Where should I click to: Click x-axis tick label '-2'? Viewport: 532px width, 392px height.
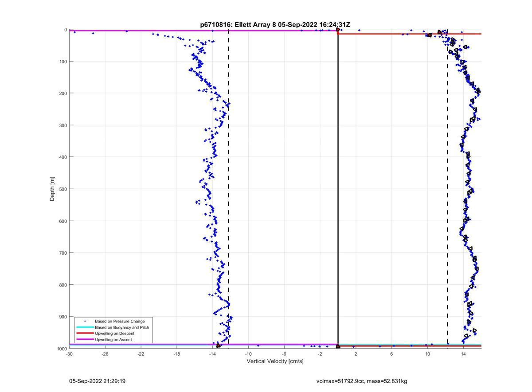320,354
